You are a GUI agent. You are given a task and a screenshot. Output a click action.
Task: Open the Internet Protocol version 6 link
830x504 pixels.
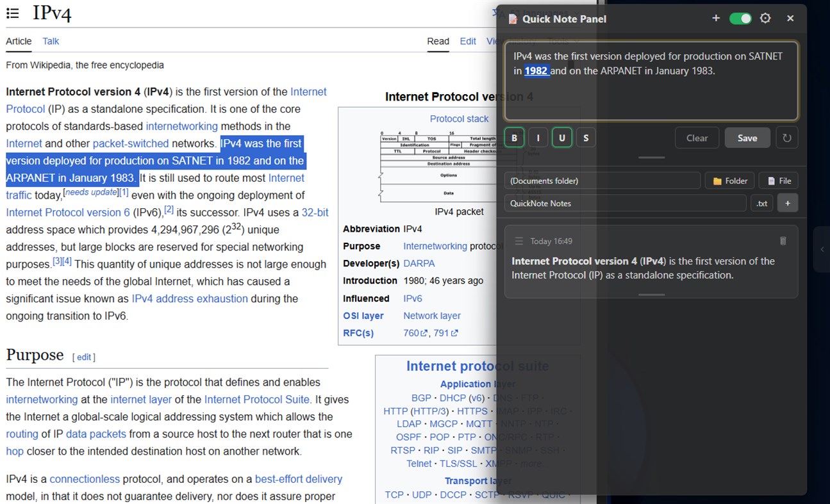coord(68,212)
